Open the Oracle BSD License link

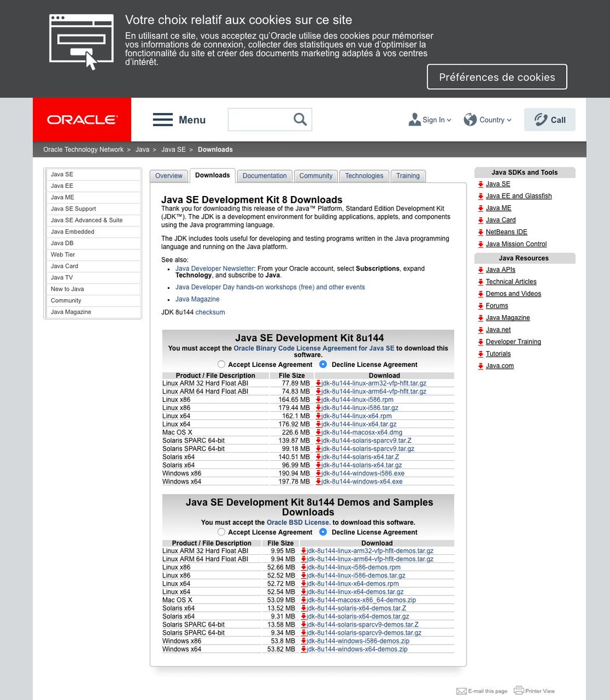299,522
